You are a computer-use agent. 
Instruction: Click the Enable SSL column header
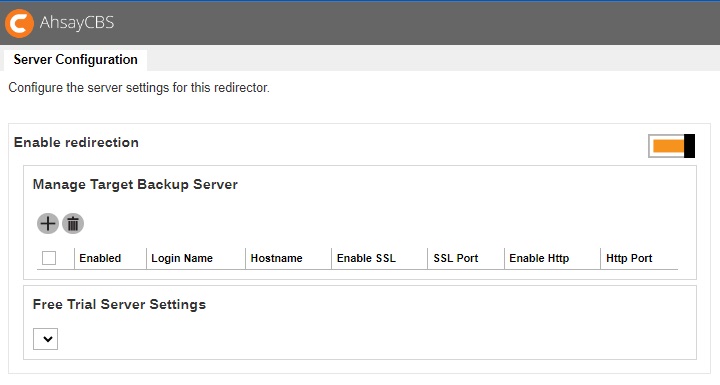[366, 258]
